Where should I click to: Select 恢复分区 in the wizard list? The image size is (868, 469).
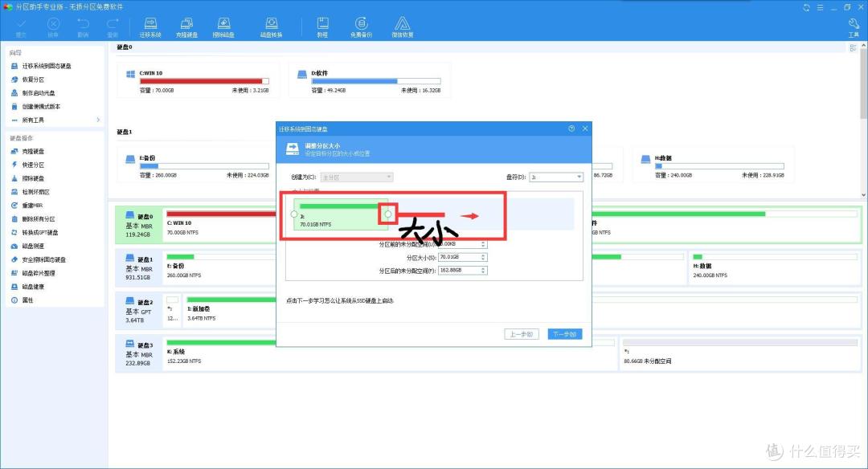click(33, 80)
